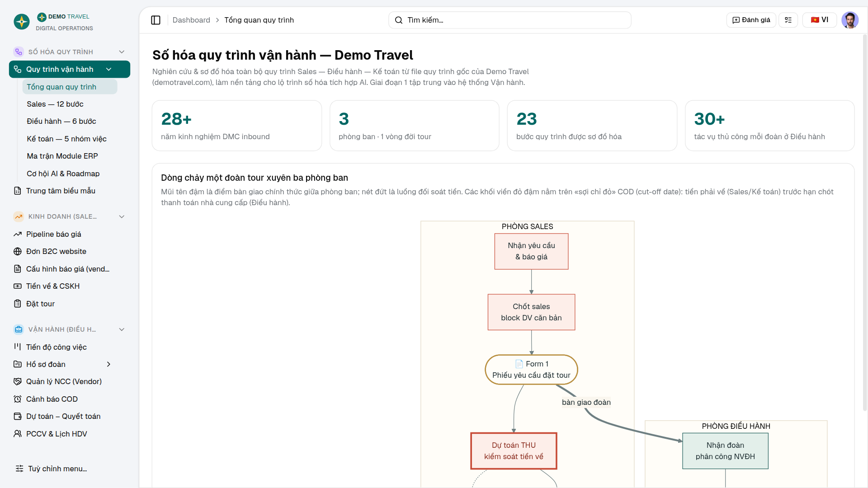Click the search magnifier icon
This screenshot has height=488, width=868.
pos(399,20)
